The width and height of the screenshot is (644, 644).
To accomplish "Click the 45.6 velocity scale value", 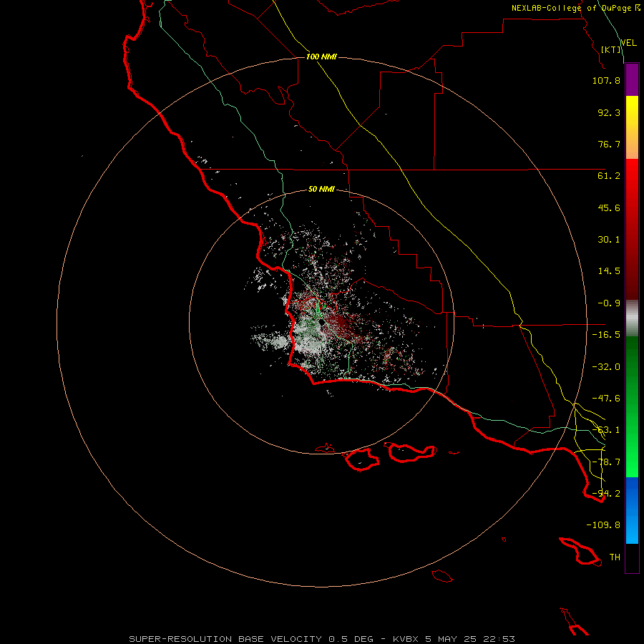I will (x=609, y=208).
